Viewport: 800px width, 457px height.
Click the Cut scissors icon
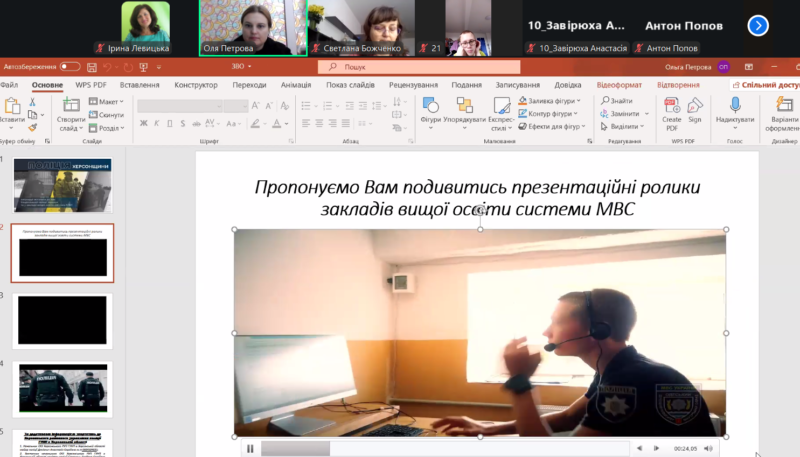pos(32,102)
